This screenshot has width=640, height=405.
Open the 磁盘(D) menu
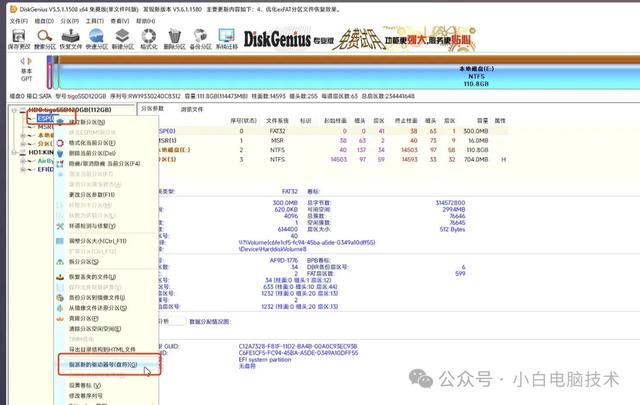click(x=44, y=21)
